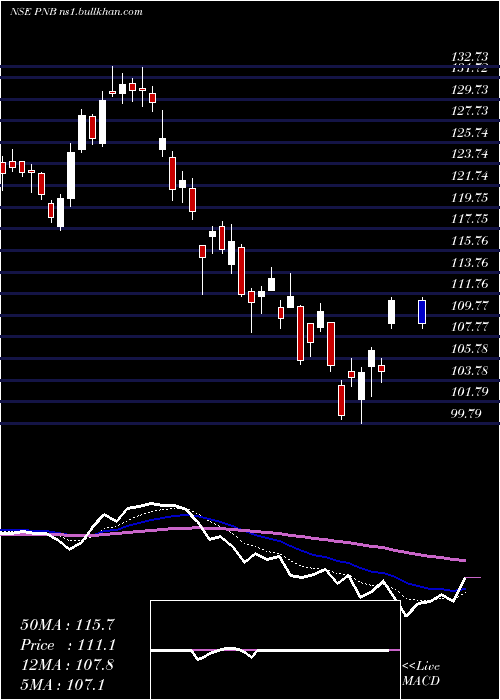Select the white candle left of blue candle

tap(392, 312)
